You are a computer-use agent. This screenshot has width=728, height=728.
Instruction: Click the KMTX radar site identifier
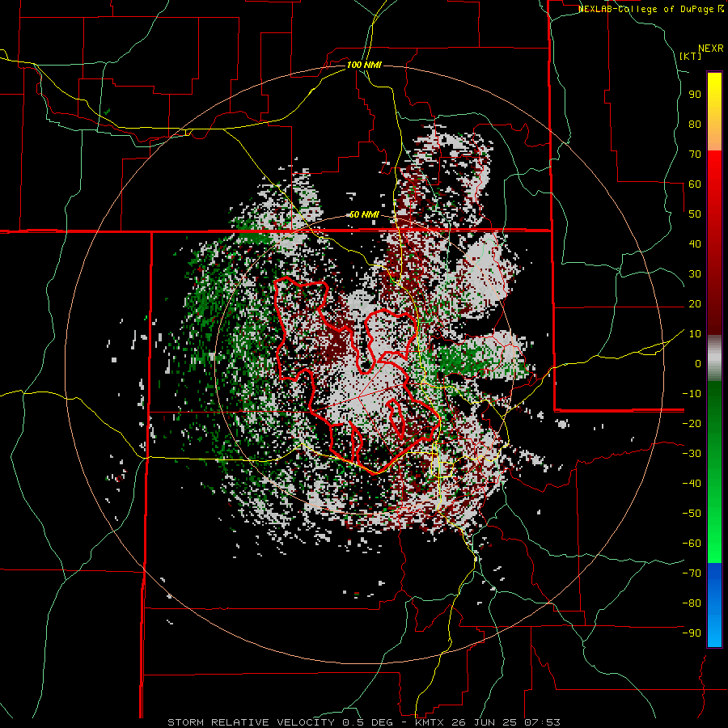(430, 722)
